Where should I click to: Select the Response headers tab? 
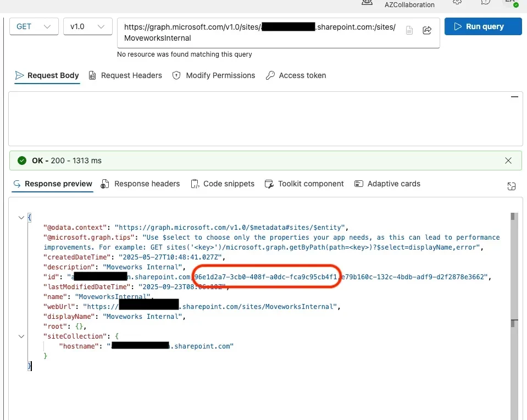pos(141,184)
